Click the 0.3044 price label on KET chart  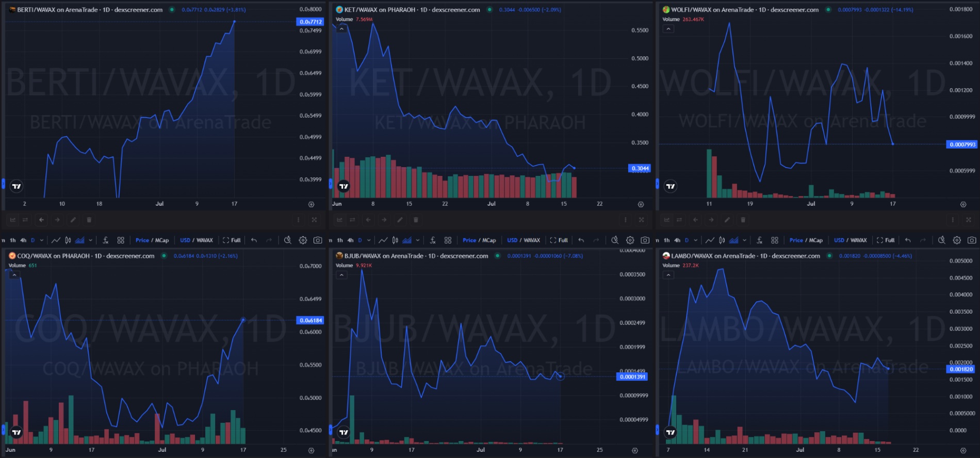640,169
